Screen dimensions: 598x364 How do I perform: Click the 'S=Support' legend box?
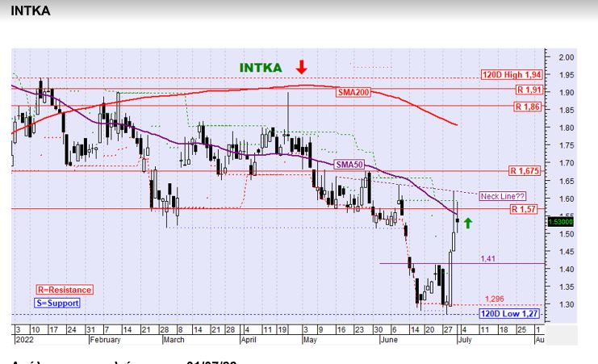pos(57,303)
